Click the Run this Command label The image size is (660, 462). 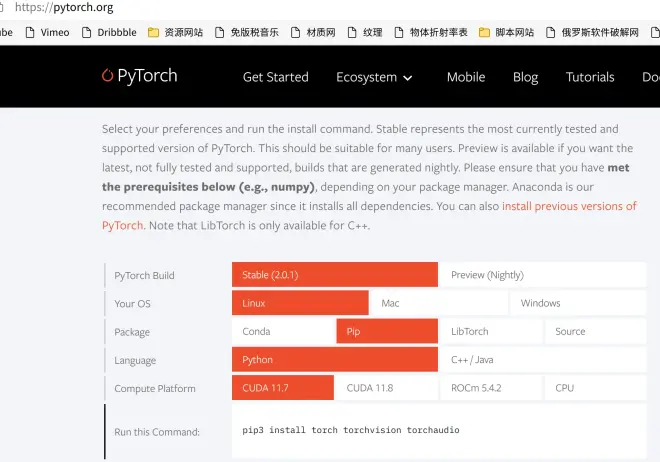click(x=157, y=432)
